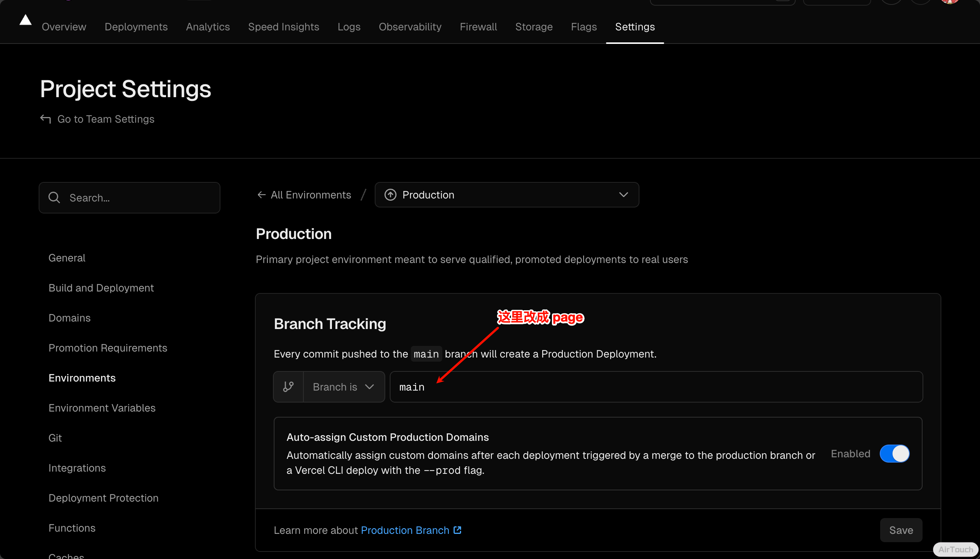The width and height of the screenshot is (980, 559).
Task: Click the back arrow beside All Environments
Action: 261,195
